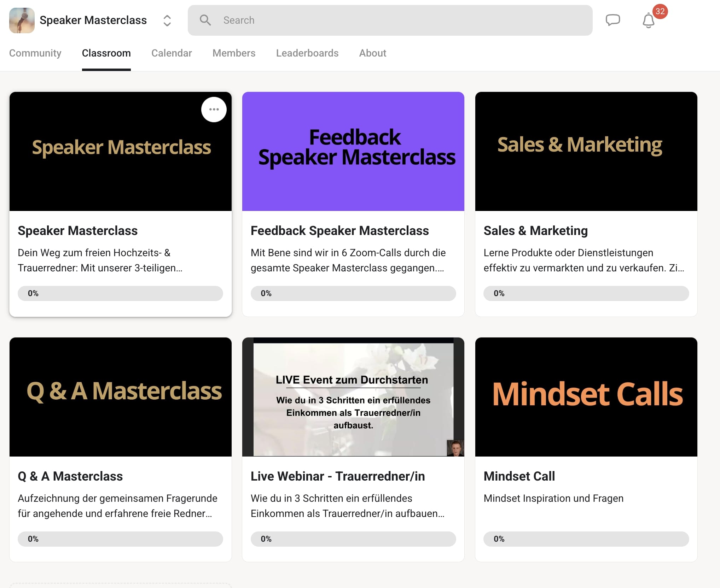Image resolution: width=720 pixels, height=588 pixels.
Task: Click the Q & A Masterclass thumbnail
Action: tap(120, 396)
